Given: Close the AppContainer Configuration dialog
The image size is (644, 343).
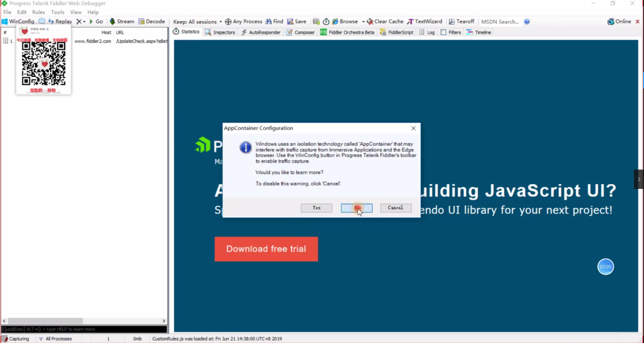Looking at the screenshot, I should 414,128.
